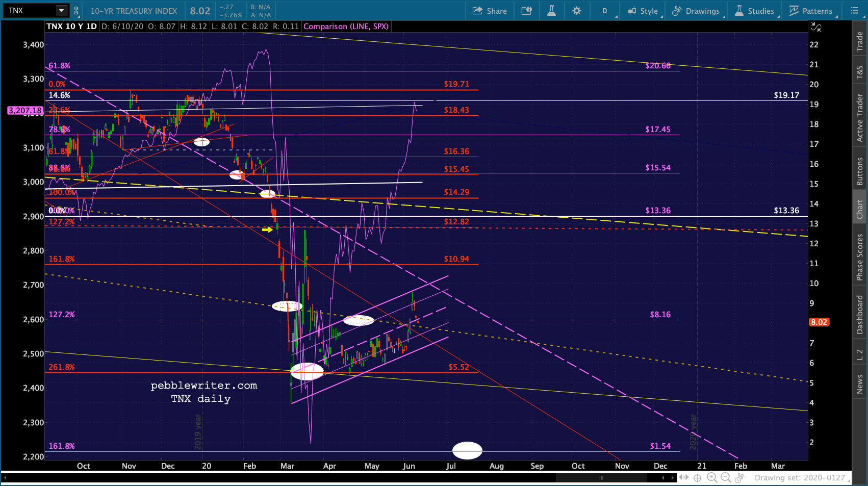
Task: Open chart settings gear icon
Action: pos(577,11)
